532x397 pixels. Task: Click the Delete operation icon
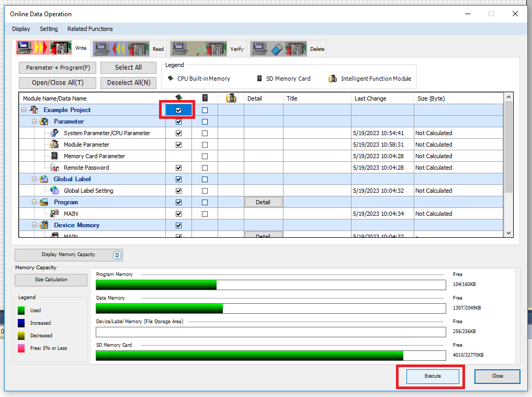click(x=279, y=49)
